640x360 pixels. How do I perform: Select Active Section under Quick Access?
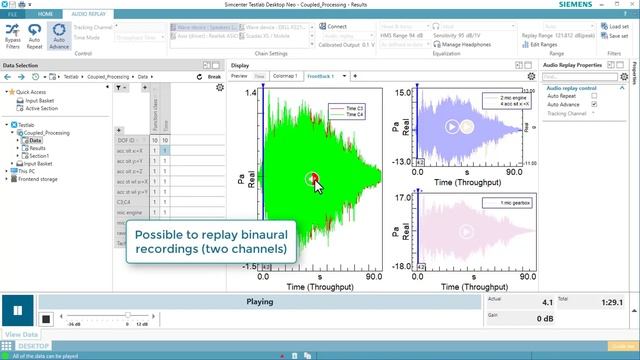(x=42, y=108)
